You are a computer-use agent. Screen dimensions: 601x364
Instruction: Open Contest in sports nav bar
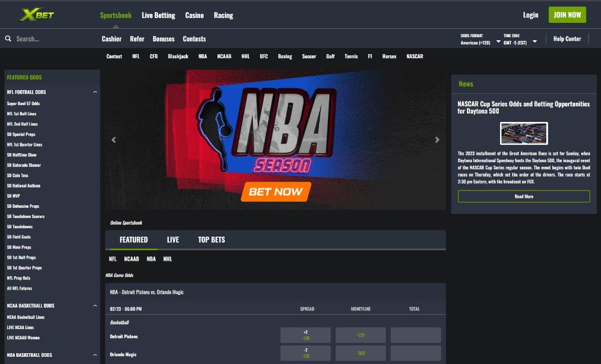point(114,56)
